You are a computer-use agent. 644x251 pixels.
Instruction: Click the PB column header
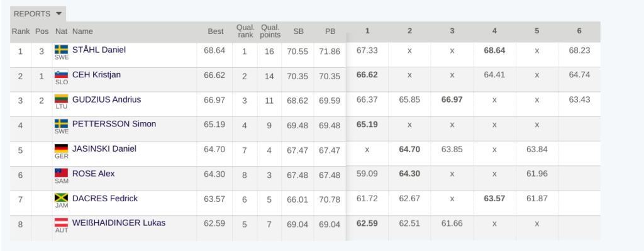tap(330, 31)
